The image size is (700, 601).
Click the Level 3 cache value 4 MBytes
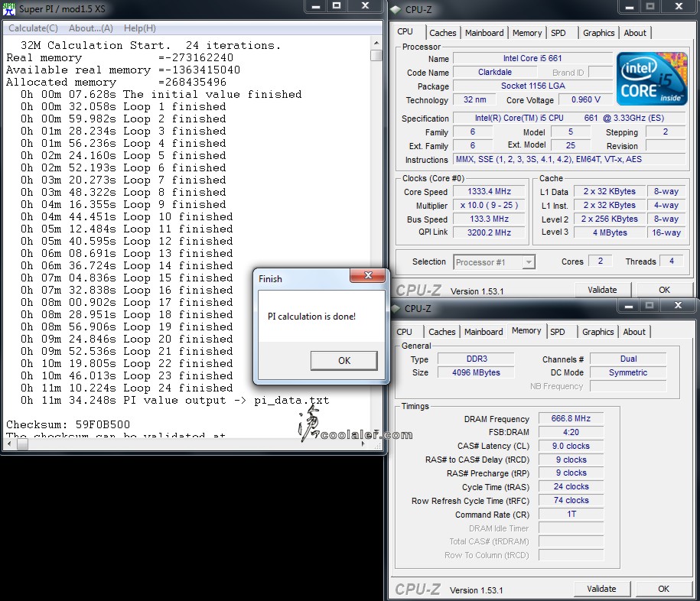tap(610, 232)
